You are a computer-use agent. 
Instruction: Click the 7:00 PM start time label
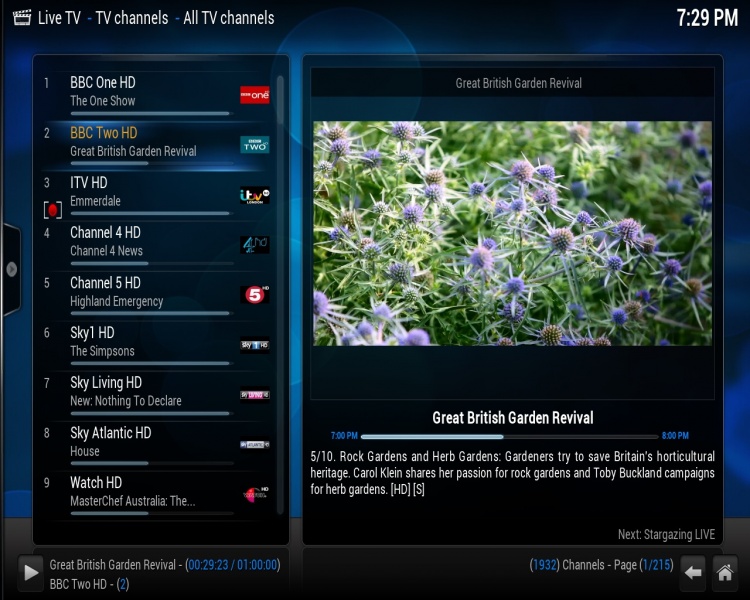coord(344,436)
